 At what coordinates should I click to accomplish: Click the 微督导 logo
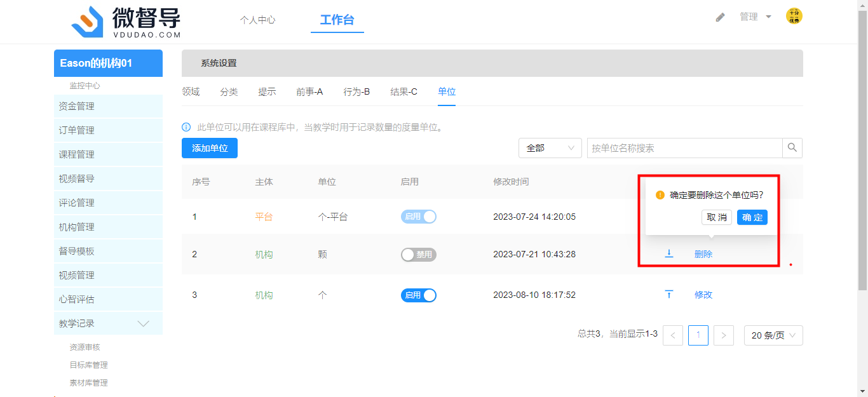(126, 22)
